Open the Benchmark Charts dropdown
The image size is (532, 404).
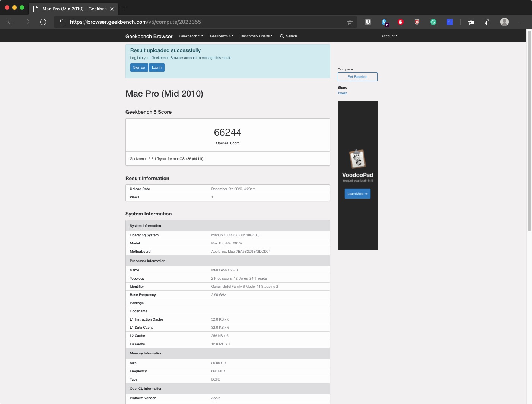[x=257, y=36]
